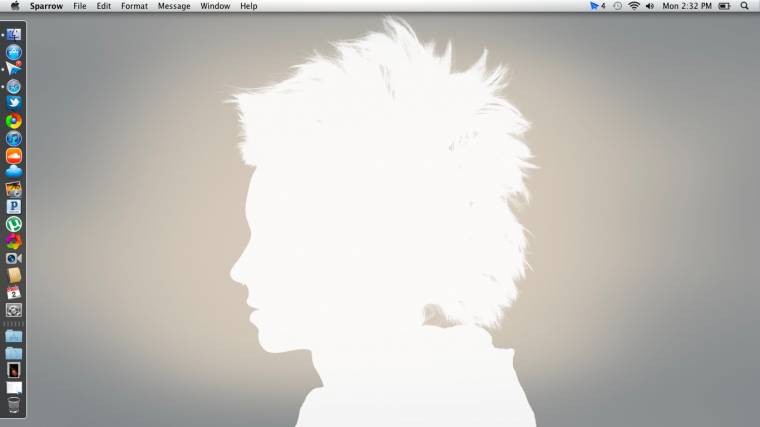Launch the Twitter app from dock
Screen dimensions: 760x427
pos(14,103)
